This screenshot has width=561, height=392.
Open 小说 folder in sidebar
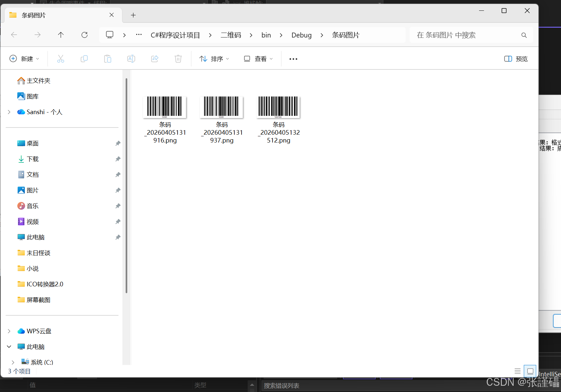point(28,268)
